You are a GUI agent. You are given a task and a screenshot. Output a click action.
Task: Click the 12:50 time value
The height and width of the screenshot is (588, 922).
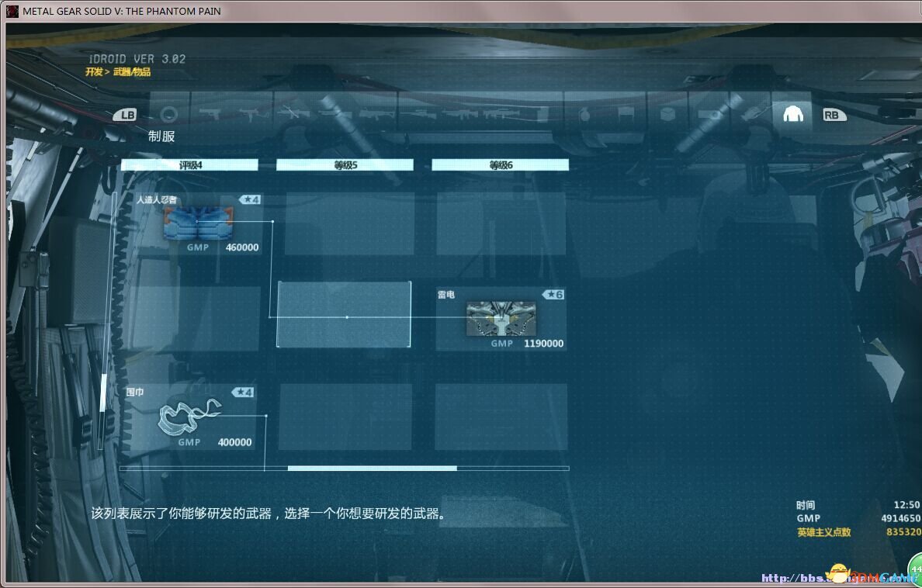(x=906, y=505)
